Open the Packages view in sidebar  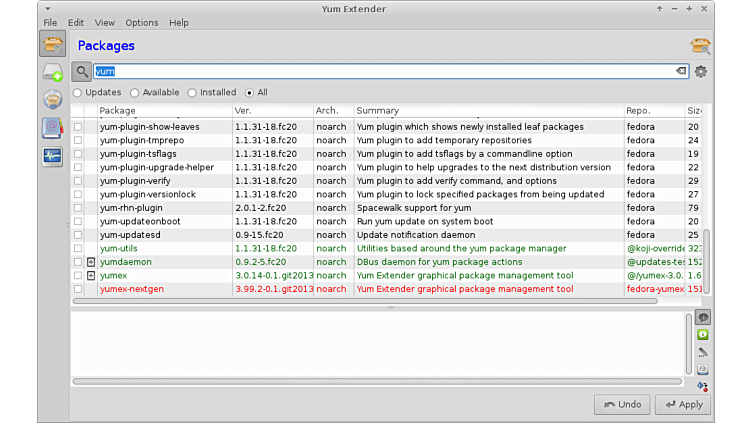coord(52,45)
